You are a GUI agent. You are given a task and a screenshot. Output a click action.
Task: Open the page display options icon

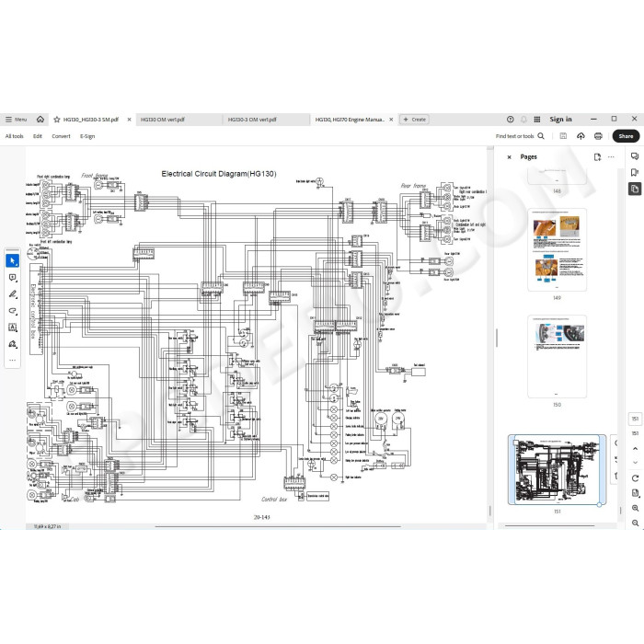[635, 493]
